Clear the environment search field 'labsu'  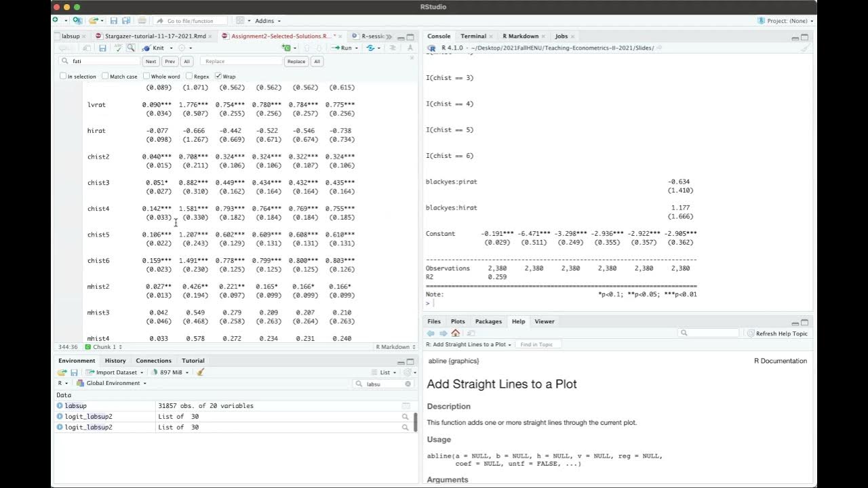pos(408,384)
